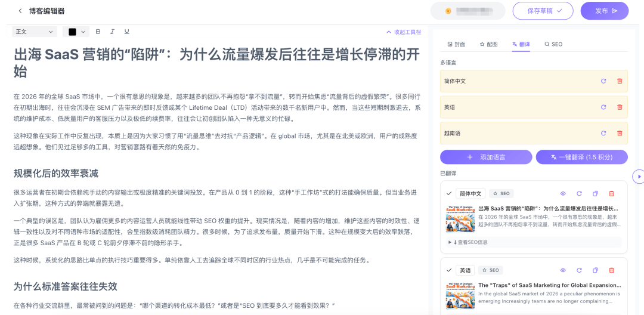Regenerate the 英语 translated article
Screen dimensions: 644x315
click(x=578, y=270)
